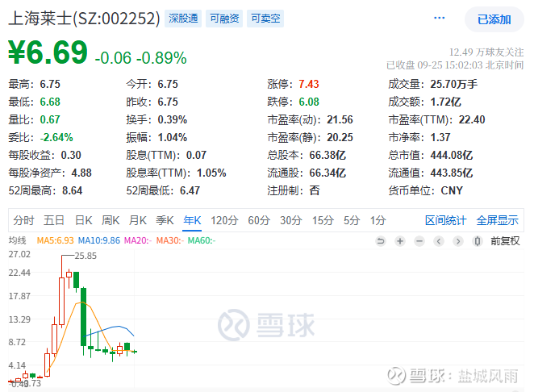Toggle the MA20 moving average label
534x392 pixels.
138,241
